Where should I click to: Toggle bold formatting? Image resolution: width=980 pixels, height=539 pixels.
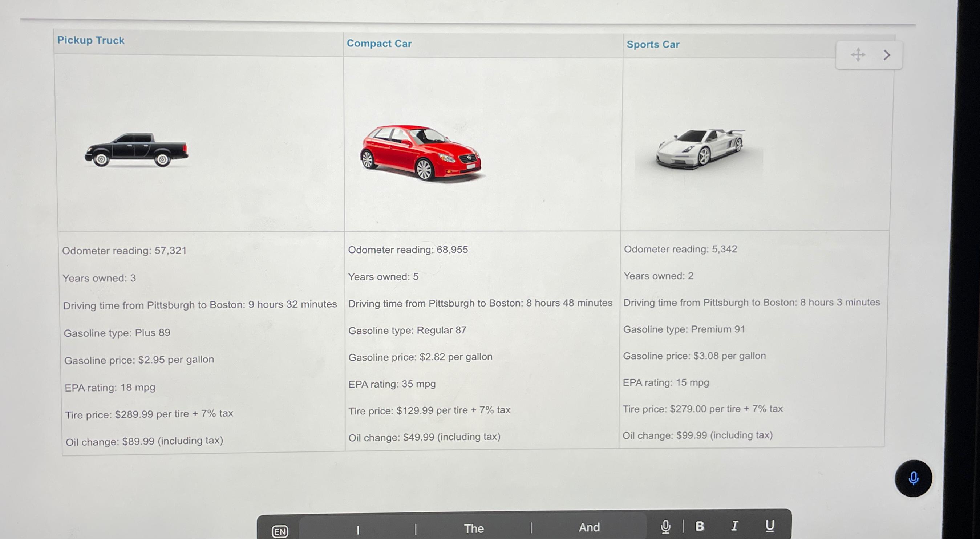(699, 526)
